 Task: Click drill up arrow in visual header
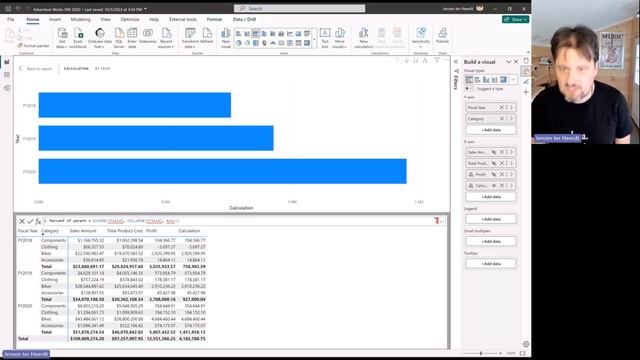tap(398, 60)
